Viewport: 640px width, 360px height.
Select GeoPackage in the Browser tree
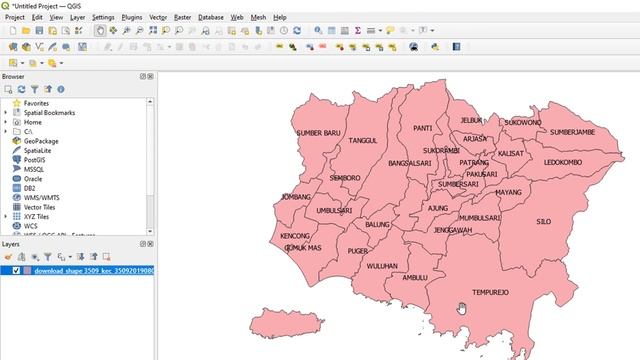click(41, 141)
